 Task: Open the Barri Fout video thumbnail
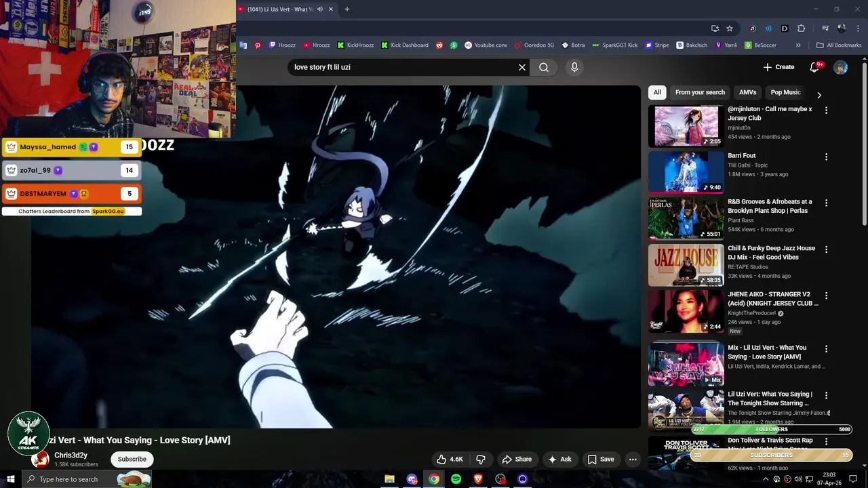[x=686, y=172]
